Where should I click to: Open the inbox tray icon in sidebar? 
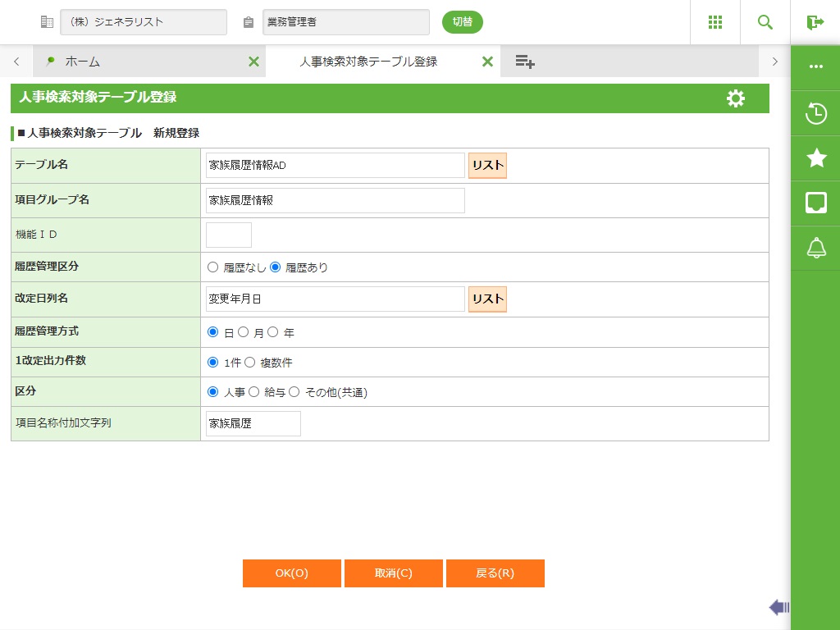816,203
